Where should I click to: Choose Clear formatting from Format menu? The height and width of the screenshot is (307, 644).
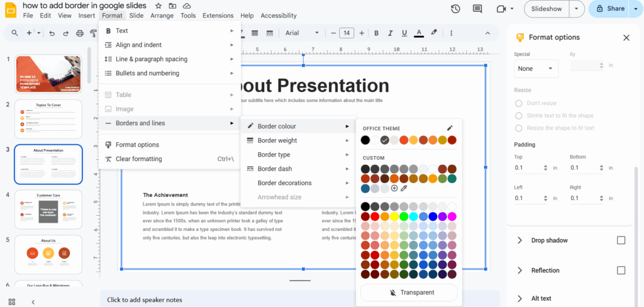point(170,159)
